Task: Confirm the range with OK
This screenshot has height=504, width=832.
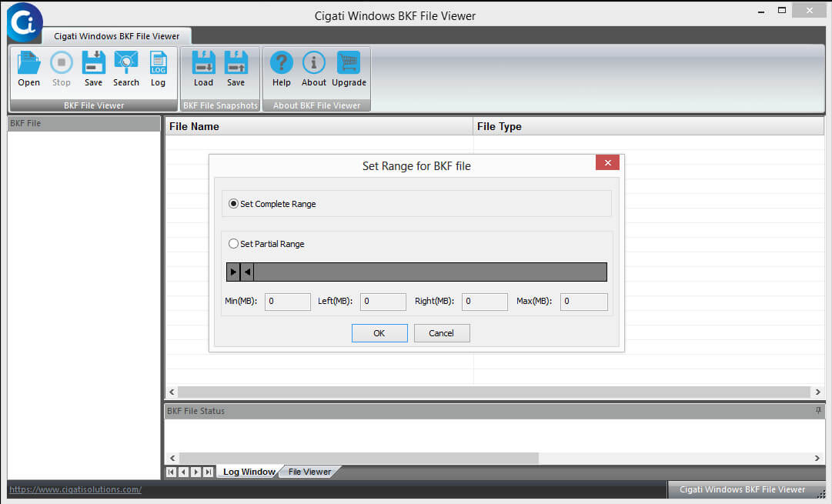Action: coord(379,333)
